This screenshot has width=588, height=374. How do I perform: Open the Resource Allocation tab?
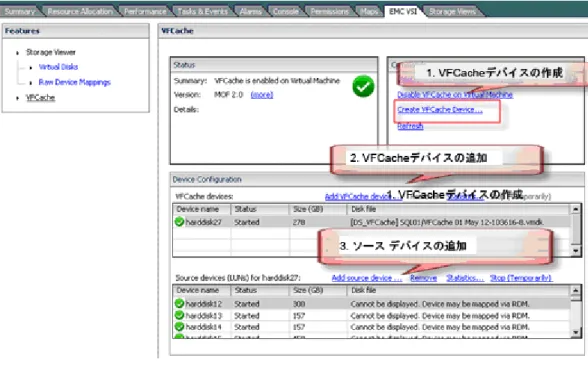[80, 11]
